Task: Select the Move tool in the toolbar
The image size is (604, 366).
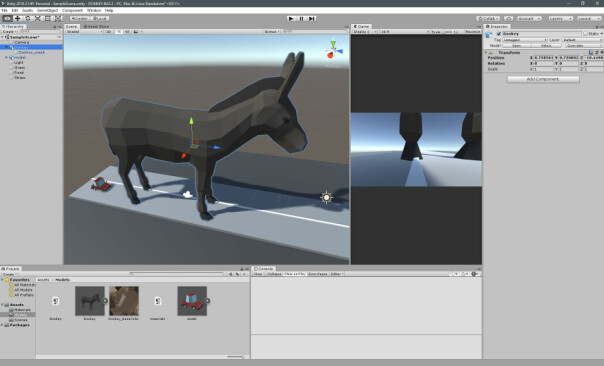Action: click(17, 18)
